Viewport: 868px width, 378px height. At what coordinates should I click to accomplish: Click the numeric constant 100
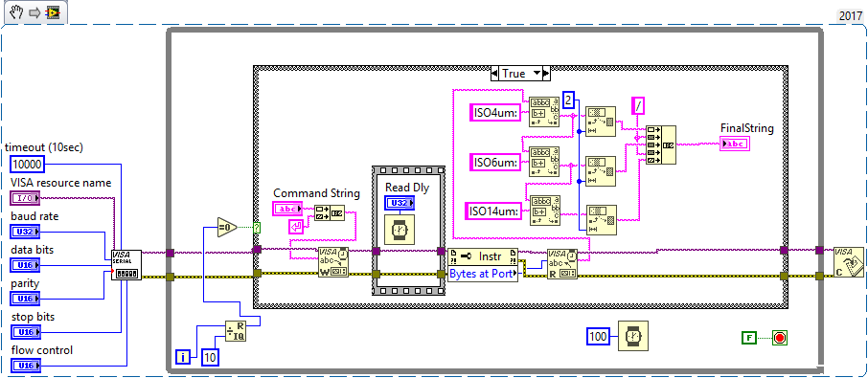598,336
